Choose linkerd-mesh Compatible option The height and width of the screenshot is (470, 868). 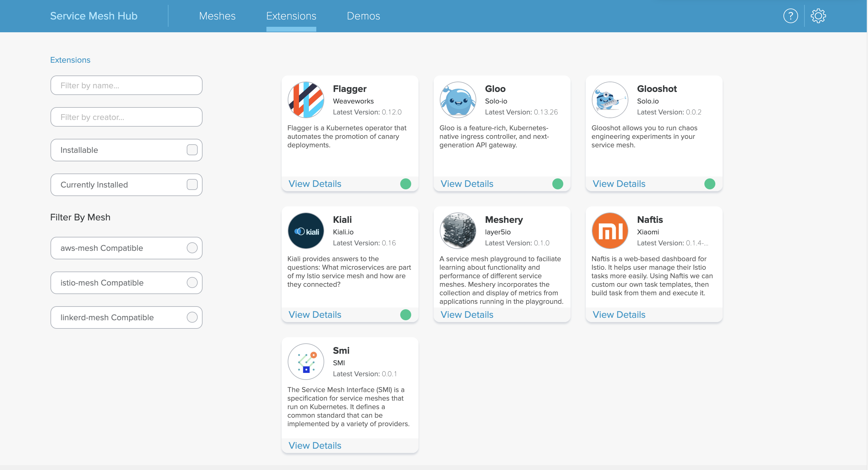pos(192,317)
